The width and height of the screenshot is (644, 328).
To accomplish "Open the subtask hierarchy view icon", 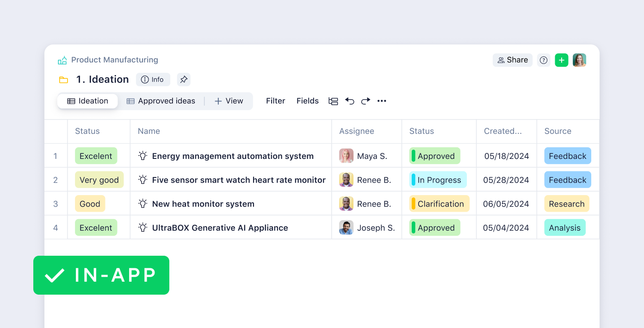I will (333, 101).
